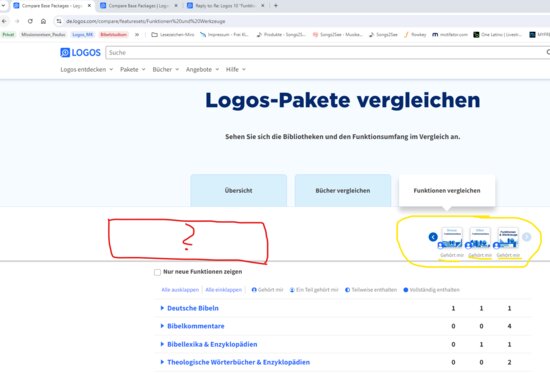Click the 'Alle einklappen' link
The width and height of the screenshot is (550, 374).
point(223,290)
